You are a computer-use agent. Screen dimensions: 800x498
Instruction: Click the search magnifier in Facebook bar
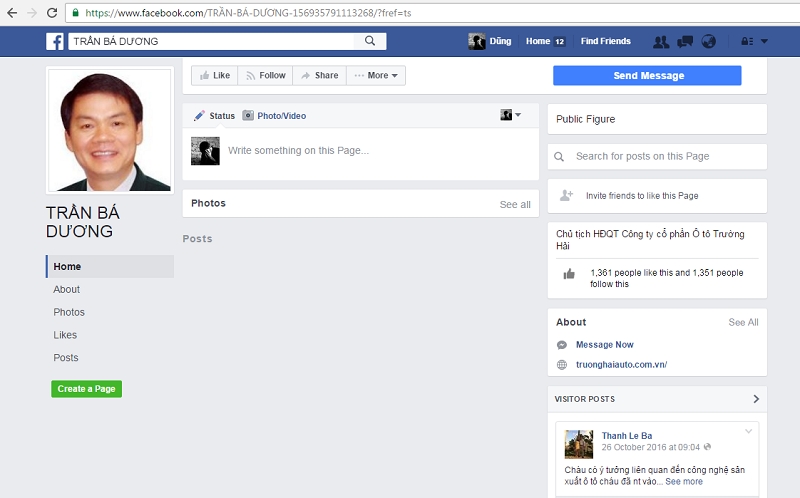[x=370, y=41]
